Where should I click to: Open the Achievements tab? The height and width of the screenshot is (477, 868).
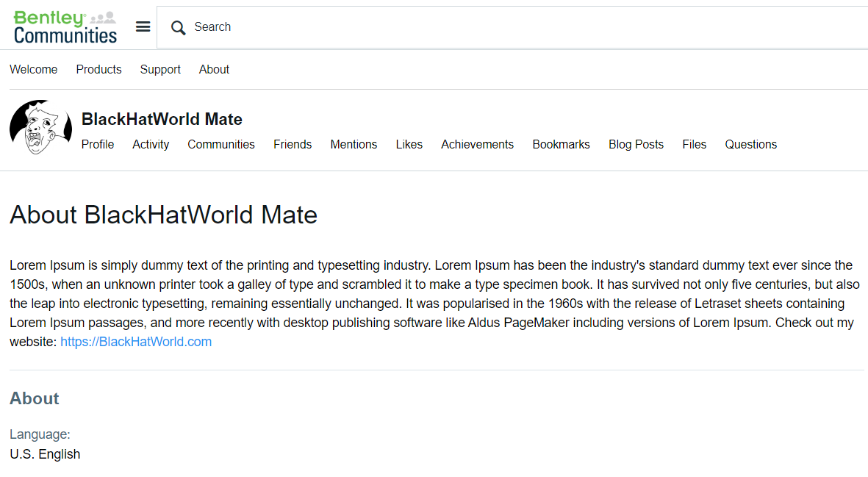[477, 145]
